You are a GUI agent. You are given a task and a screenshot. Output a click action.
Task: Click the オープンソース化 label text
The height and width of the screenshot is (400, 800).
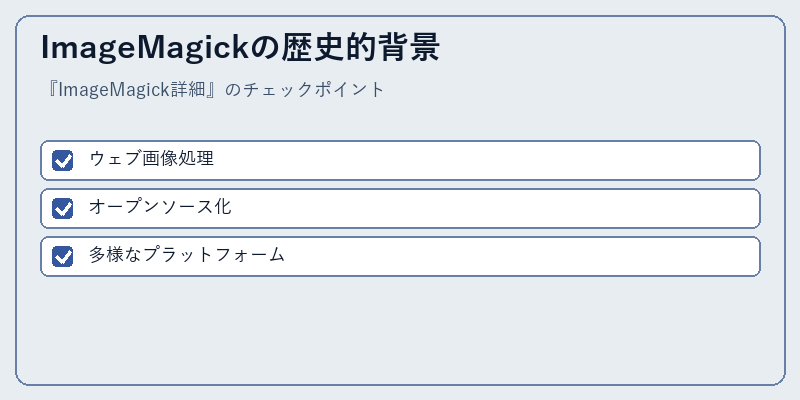click(160, 207)
